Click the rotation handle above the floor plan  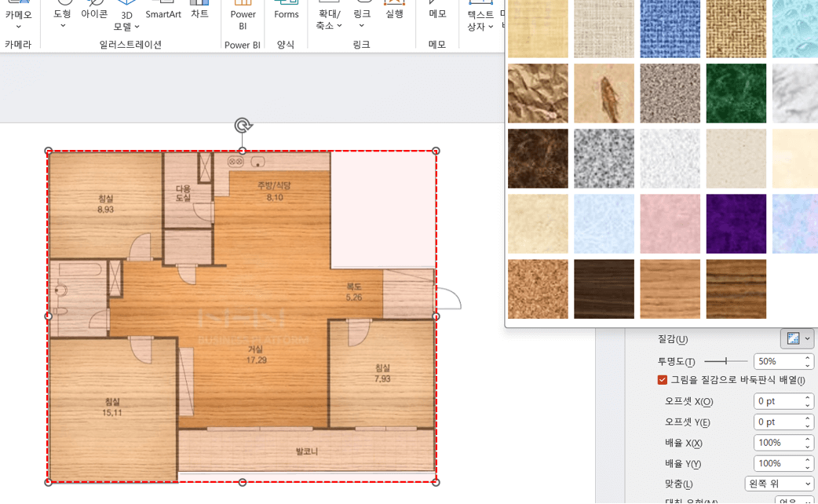[243, 126]
